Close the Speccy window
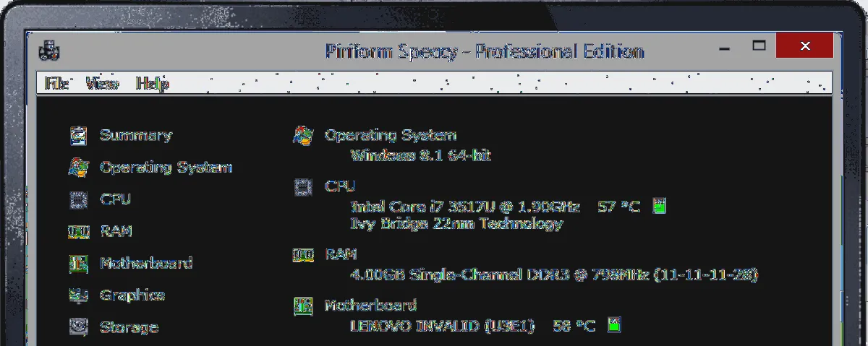 click(x=804, y=46)
